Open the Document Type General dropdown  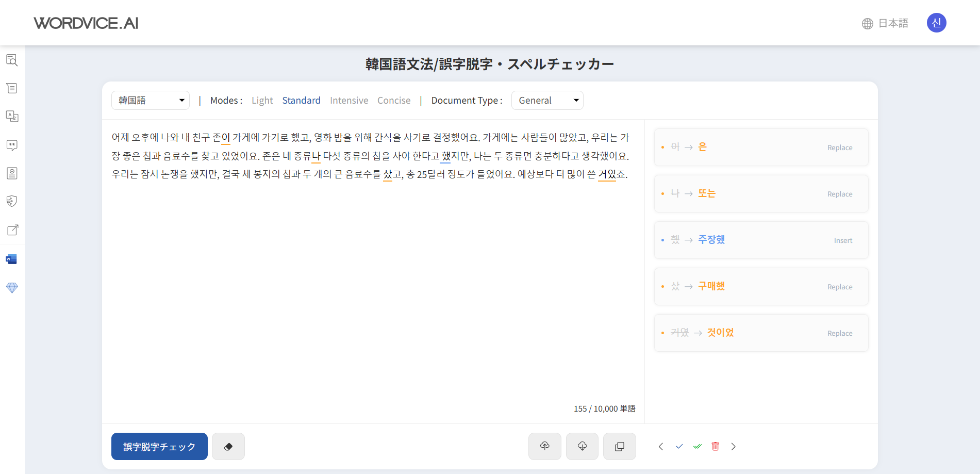pyautogui.click(x=547, y=100)
